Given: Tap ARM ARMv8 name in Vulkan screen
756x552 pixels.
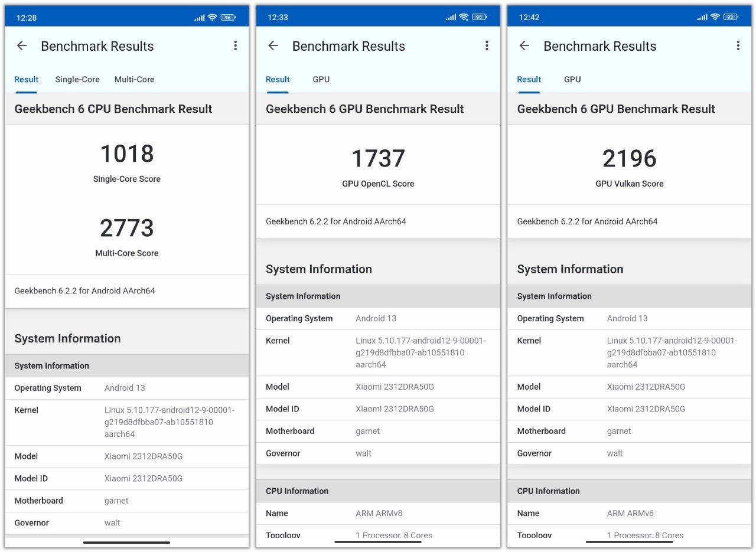Looking at the screenshot, I should coord(631,514).
